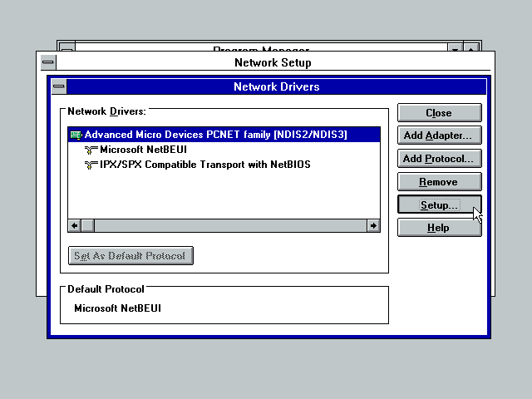Image resolution: width=532 pixels, height=399 pixels.
Task: Click the Network Setup title bar
Action: click(x=273, y=62)
